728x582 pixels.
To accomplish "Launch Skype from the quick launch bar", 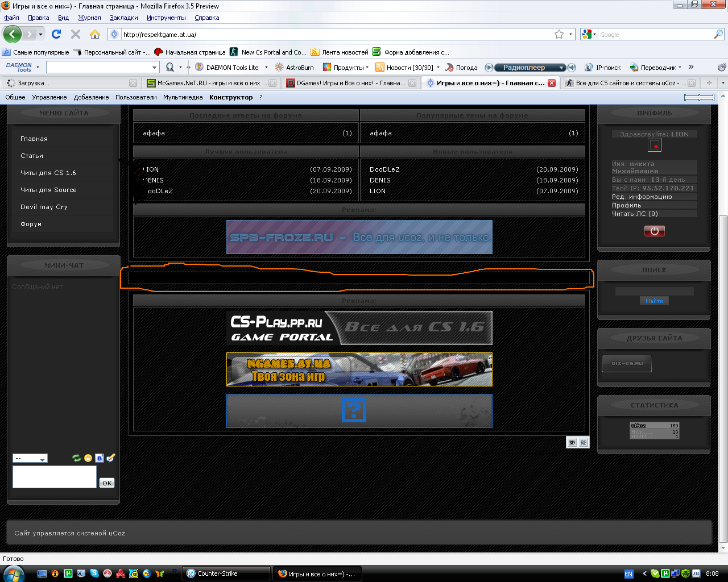I will pyautogui.click(x=94, y=573).
